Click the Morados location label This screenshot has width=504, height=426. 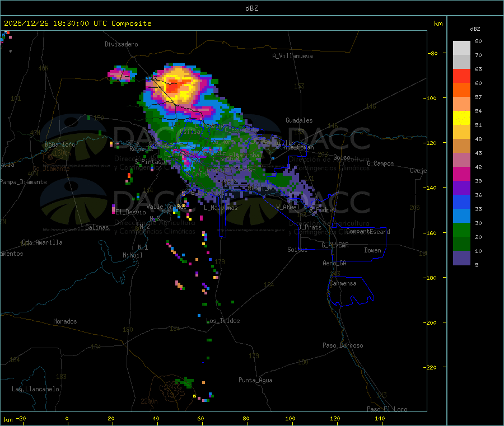click(65, 321)
